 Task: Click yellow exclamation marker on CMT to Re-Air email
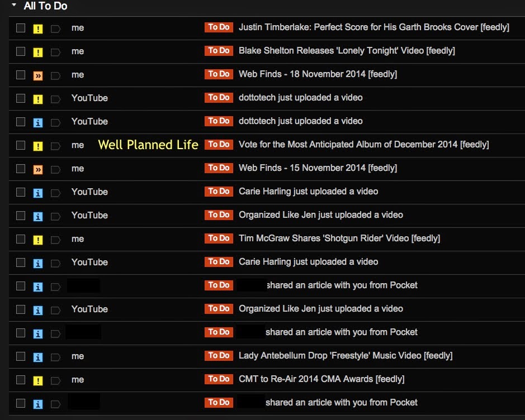(x=38, y=380)
